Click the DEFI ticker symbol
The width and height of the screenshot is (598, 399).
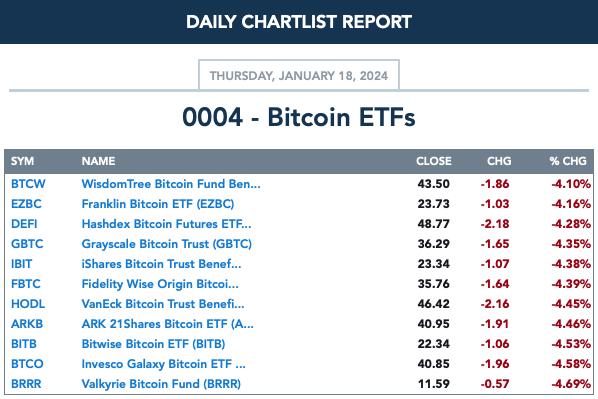(24, 224)
